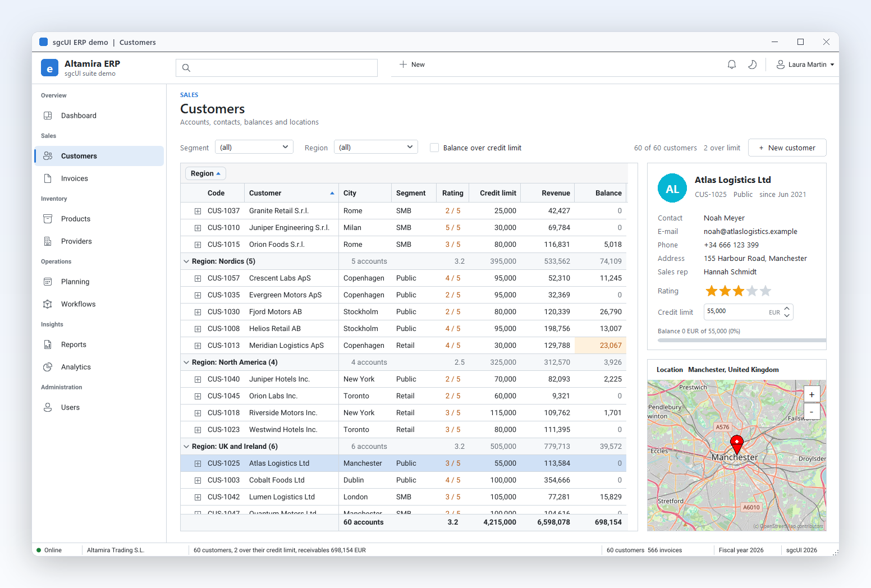Set rating to five stars
871x588 pixels.
point(765,291)
